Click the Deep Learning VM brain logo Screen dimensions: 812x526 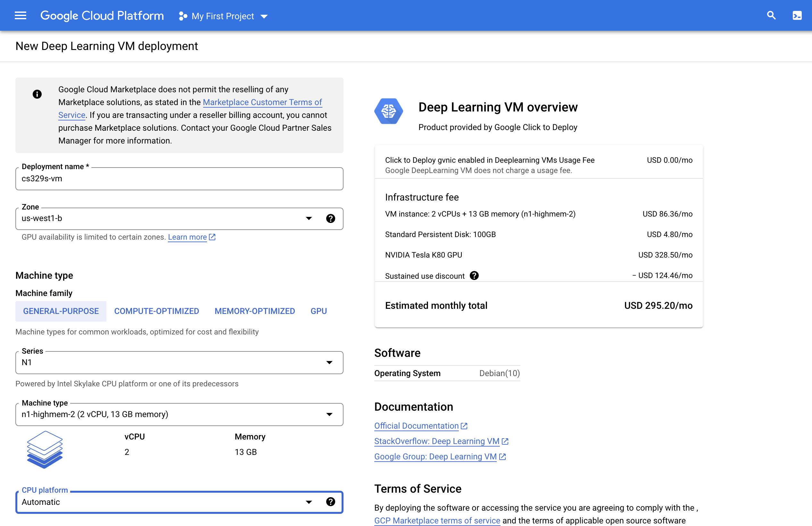click(x=388, y=111)
